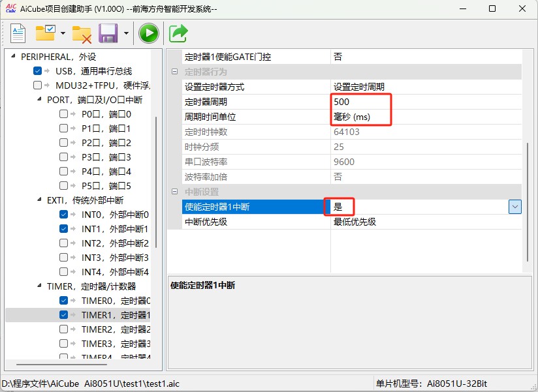The height and width of the screenshot is (392, 538).
Task: Enable the MDU32+TFPU checkbox
Action: (37, 85)
